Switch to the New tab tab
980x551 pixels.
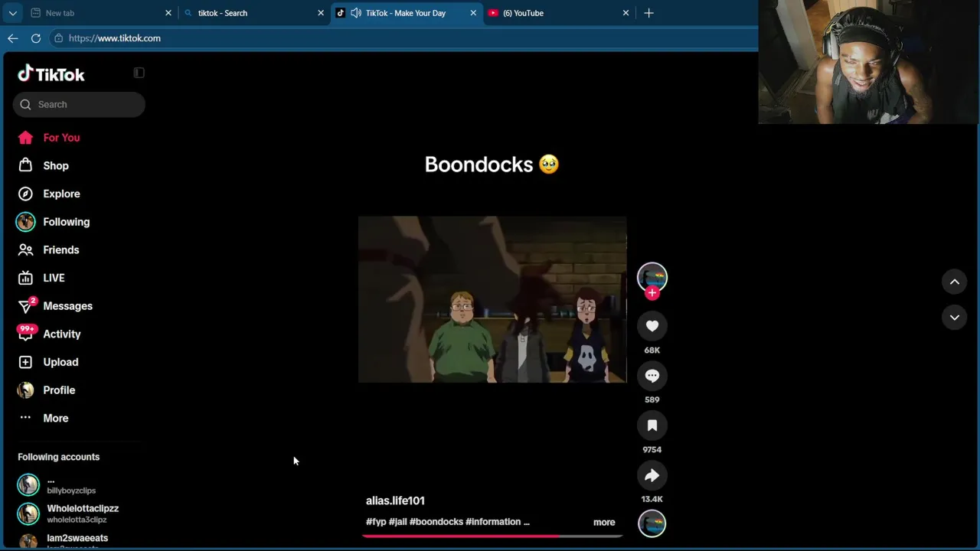click(100, 13)
